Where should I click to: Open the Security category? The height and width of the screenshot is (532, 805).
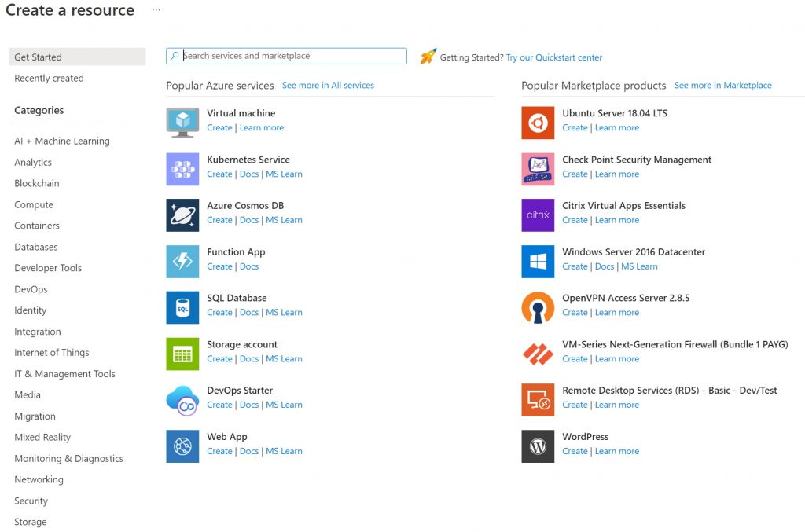tap(31, 501)
